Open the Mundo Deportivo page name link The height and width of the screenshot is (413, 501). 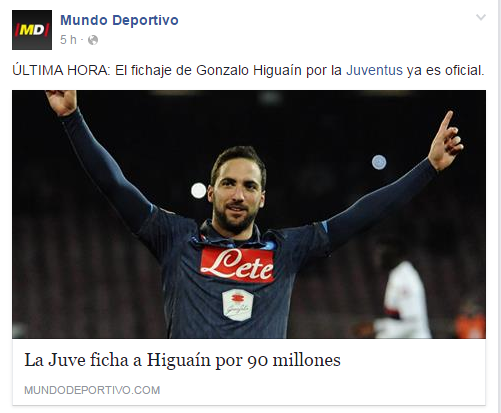click(119, 20)
